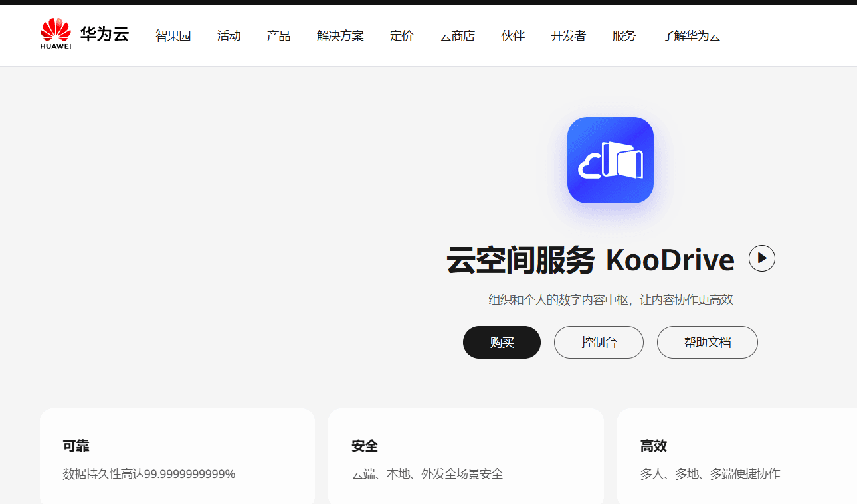Open the 控制台 console button
This screenshot has height=504, width=857.
click(x=599, y=342)
